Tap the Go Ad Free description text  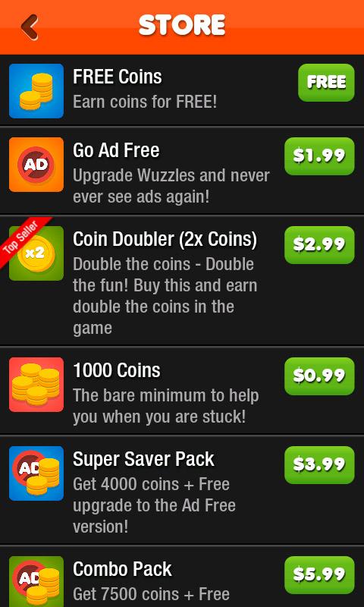pyautogui.click(x=171, y=186)
